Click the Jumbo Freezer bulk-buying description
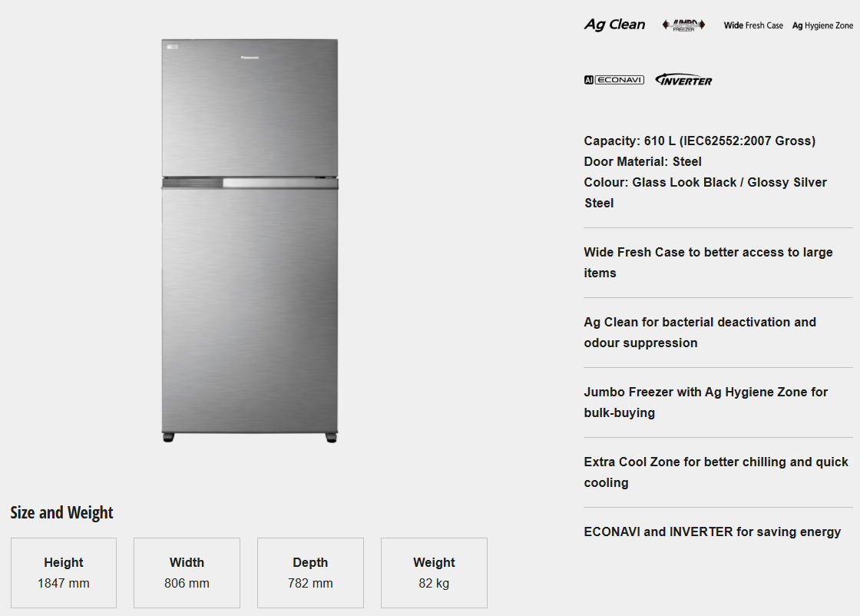 (x=706, y=402)
